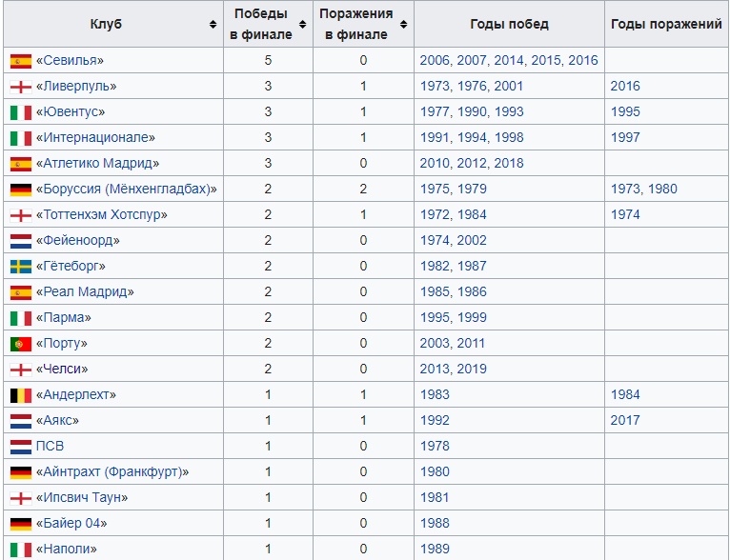Open the «Боруссия (Мёнхенгладбах)» link
The image size is (730, 560).
[127, 189]
